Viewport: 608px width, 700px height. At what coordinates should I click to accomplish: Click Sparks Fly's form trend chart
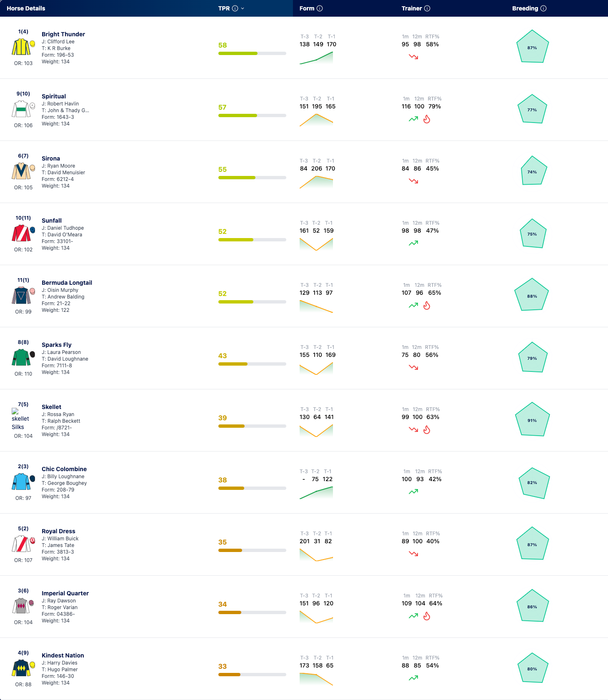[316, 369]
